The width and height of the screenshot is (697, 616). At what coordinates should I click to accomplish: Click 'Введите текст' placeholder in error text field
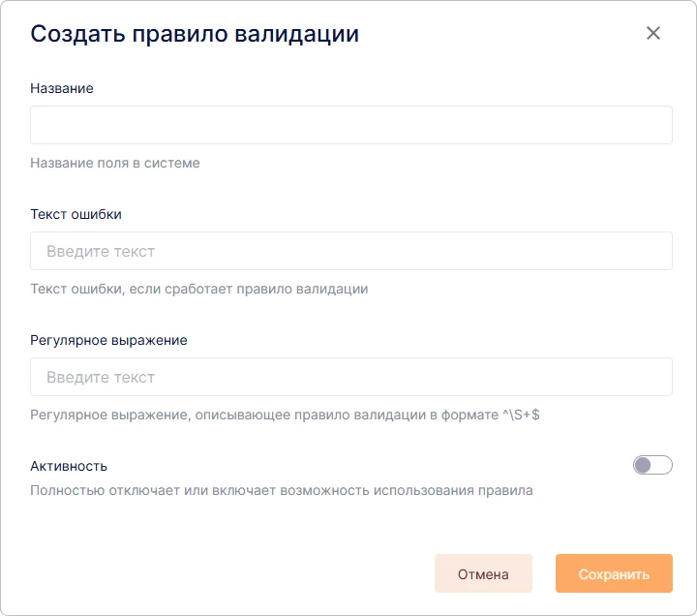[101, 251]
